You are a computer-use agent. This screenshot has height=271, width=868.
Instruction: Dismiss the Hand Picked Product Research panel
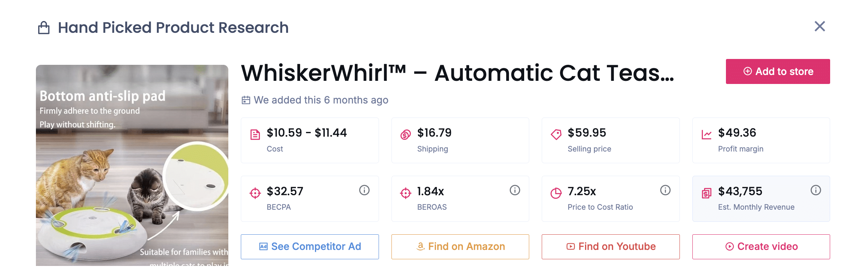820,27
